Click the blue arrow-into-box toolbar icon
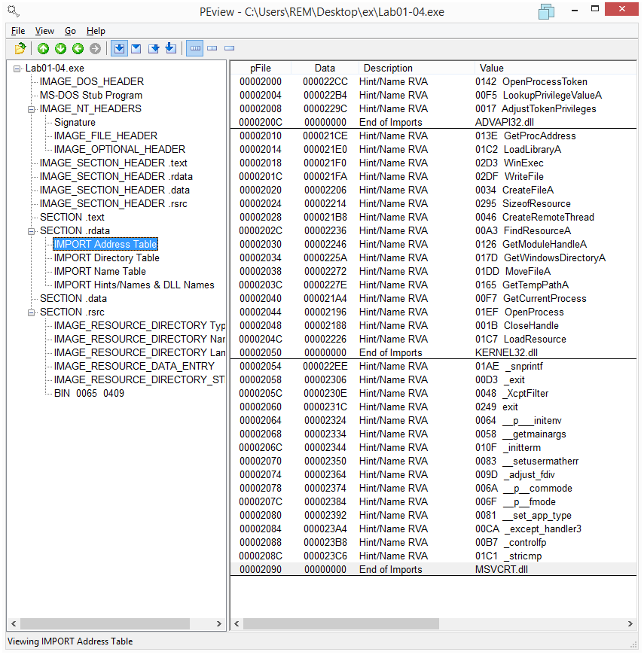 [x=154, y=48]
